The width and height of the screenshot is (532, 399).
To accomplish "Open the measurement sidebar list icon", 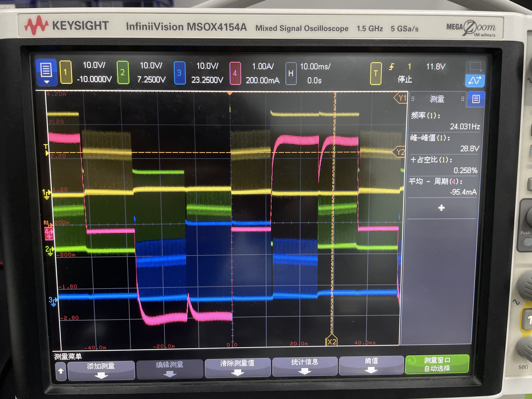I will [476, 99].
